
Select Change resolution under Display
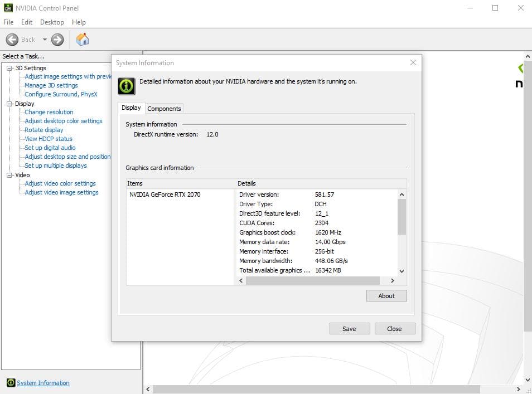(x=49, y=112)
